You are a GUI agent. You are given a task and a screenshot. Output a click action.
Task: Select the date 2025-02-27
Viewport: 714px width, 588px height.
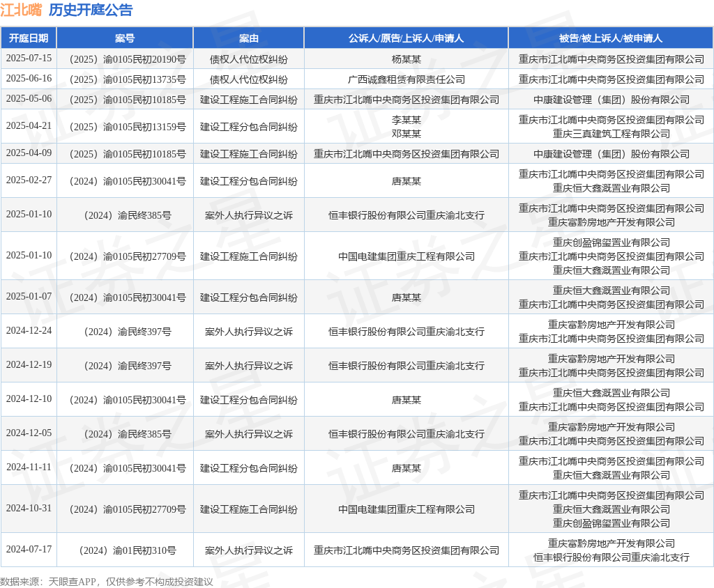pyautogui.click(x=29, y=180)
